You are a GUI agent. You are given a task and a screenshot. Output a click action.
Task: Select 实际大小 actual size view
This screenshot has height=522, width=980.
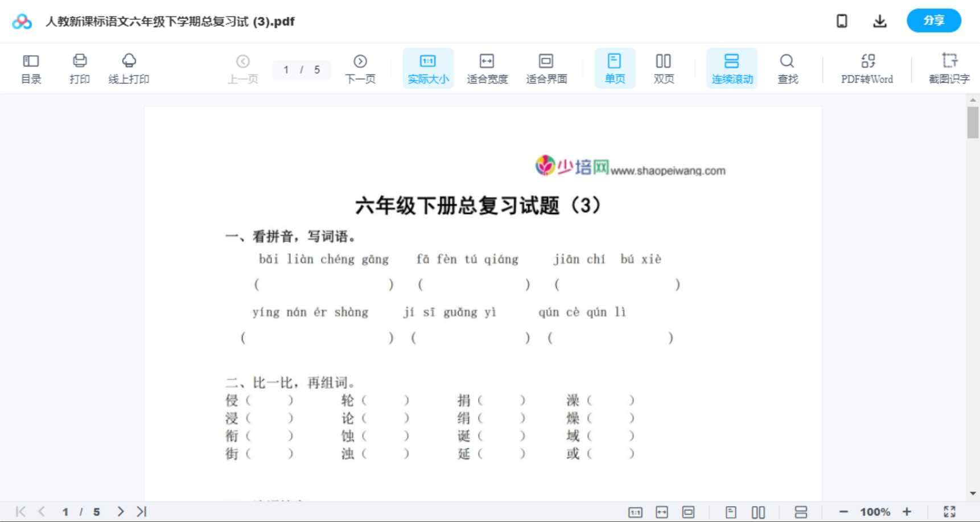427,68
